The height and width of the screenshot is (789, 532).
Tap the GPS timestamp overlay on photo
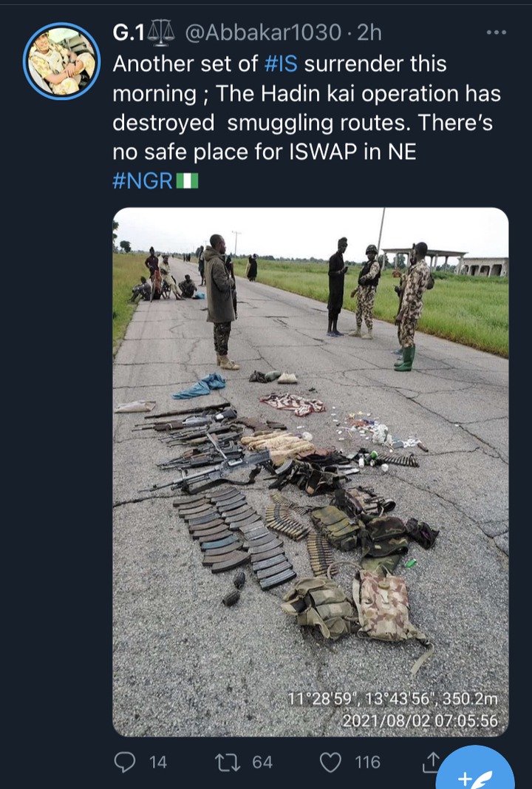pyautogui.click(x=392, y=709)
